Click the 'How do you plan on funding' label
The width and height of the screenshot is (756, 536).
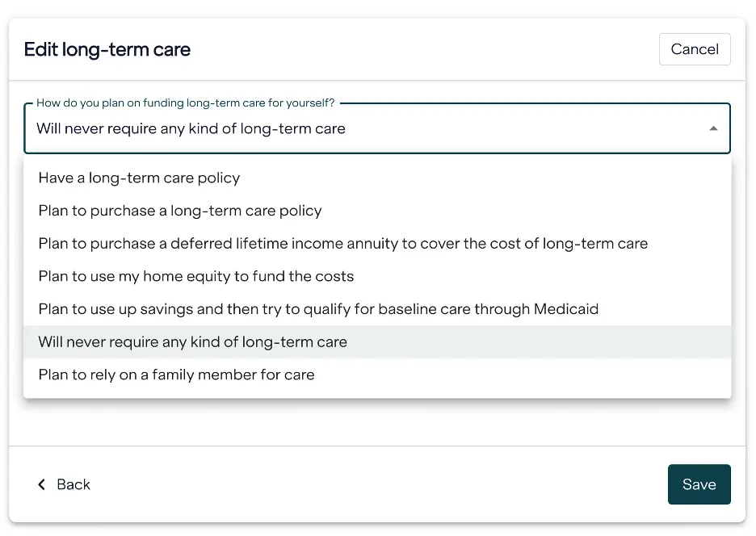(x=186, y=103)
